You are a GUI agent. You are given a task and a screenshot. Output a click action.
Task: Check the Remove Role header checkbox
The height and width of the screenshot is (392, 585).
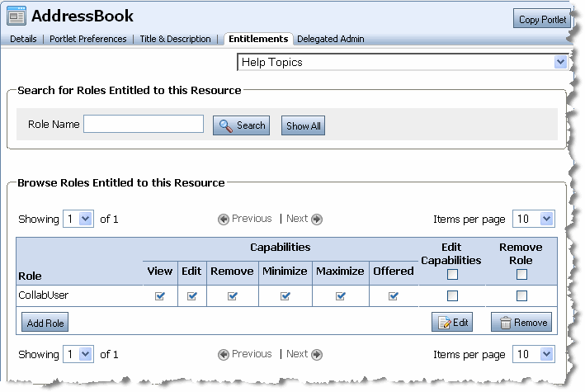point(521,275)
